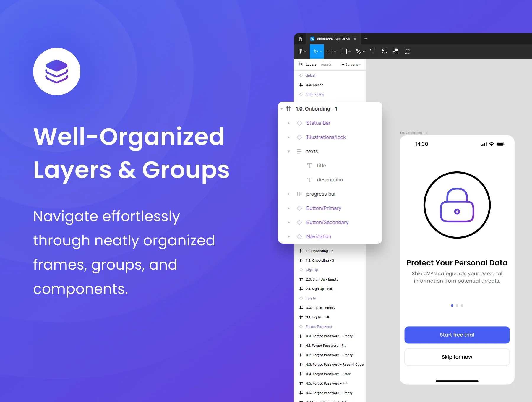The height and width of the screenshot is (402, 532).
Task: Select the 1.1. Onbording - 2 frame
Action: point(330,251)
